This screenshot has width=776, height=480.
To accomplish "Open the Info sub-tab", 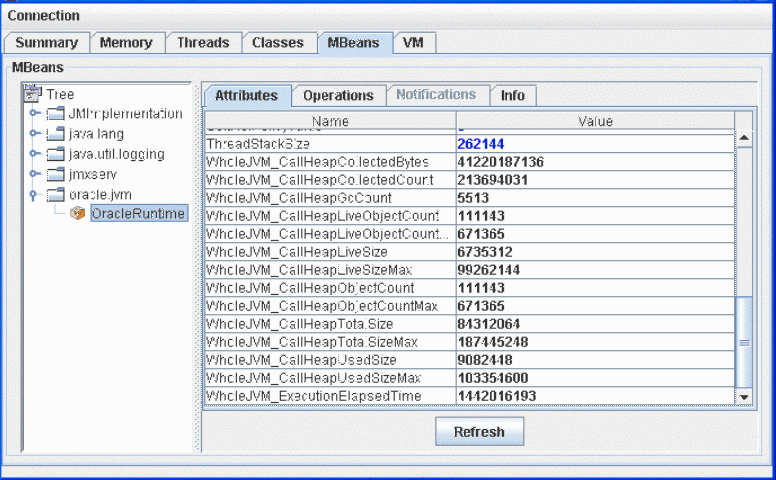I will click(x=513, y=96).
